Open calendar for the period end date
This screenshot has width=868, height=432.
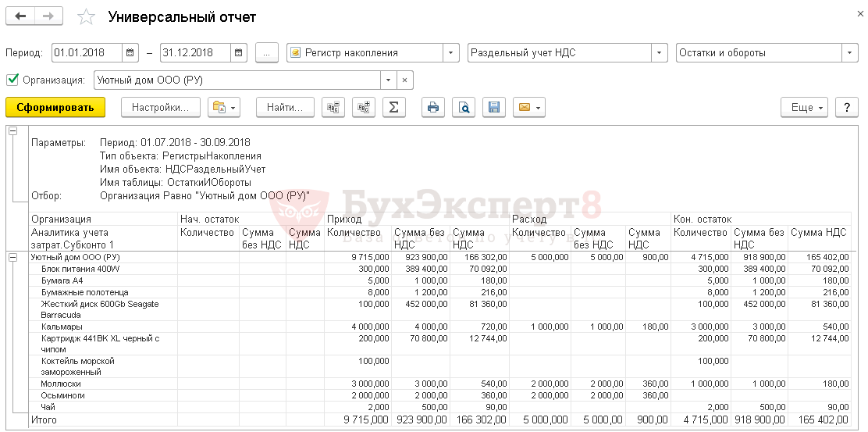238,53
